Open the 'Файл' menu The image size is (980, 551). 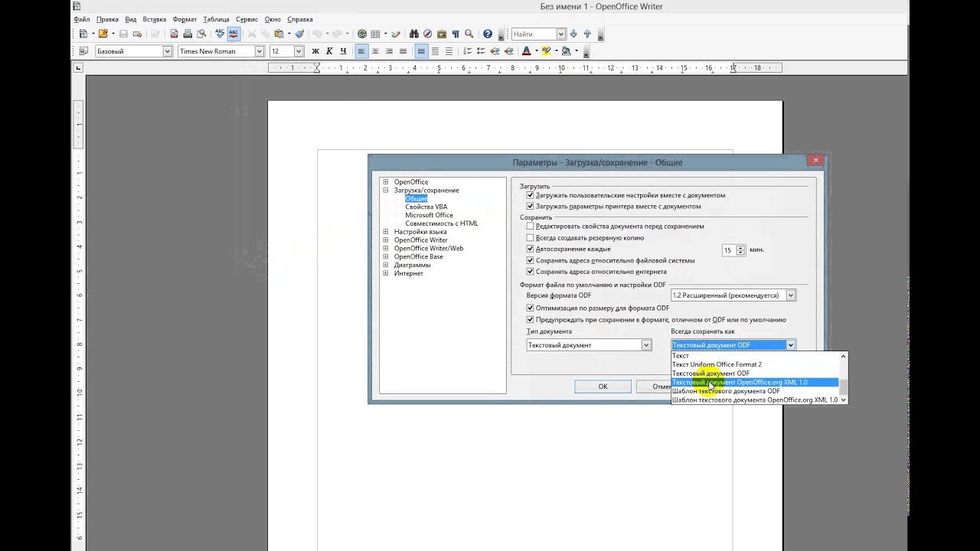82,19
